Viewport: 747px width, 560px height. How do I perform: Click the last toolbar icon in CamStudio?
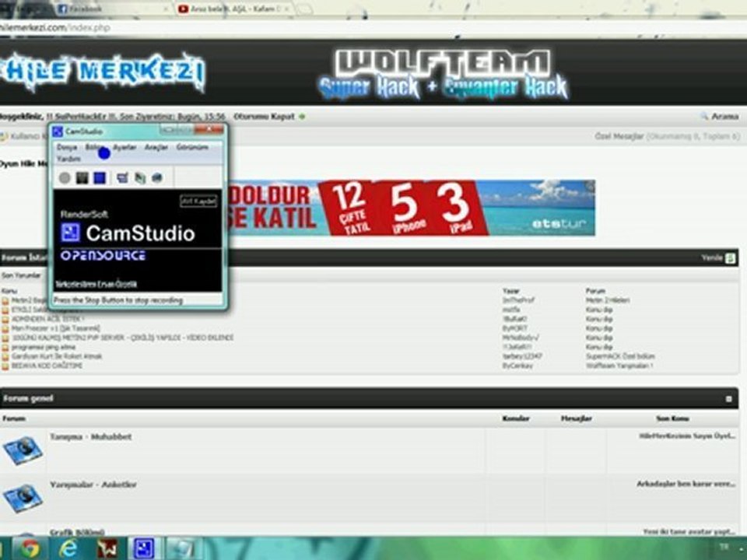pyautogui.click(x=156, y=177)
